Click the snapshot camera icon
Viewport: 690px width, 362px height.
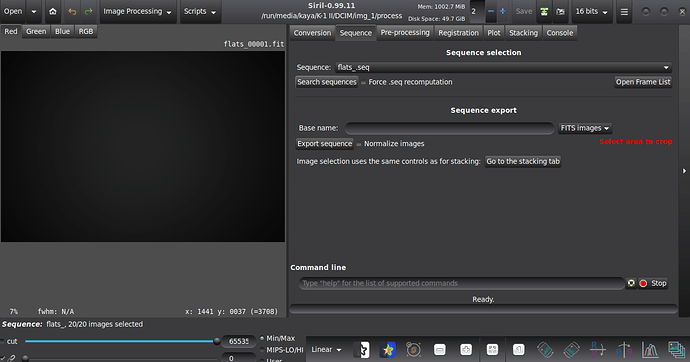560,11
